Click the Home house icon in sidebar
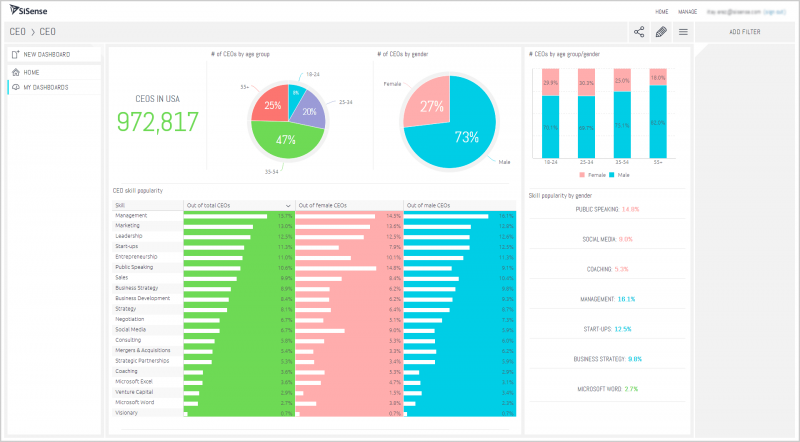 [x=15, y=71]
